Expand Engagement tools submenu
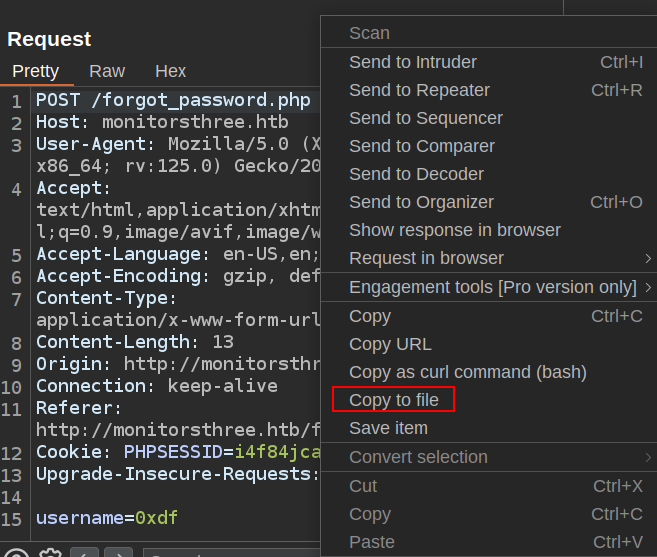This screenshot has width=657, height=557. coord(492,288)
